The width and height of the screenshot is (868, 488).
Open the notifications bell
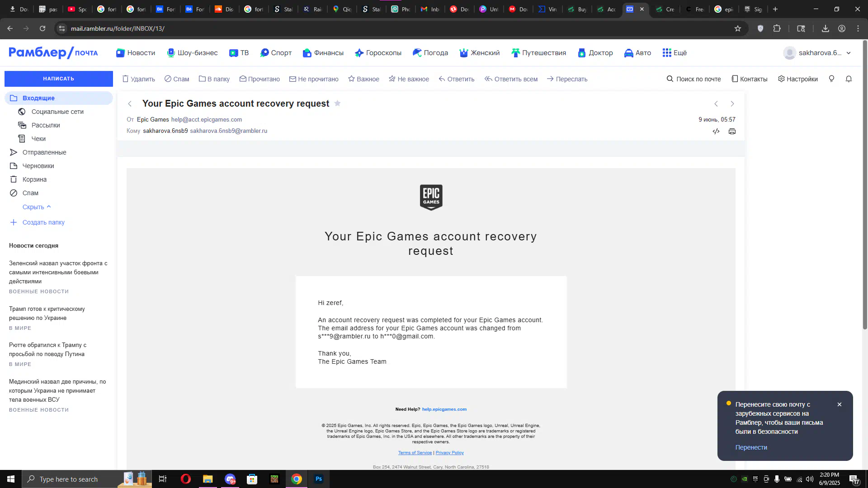tap(849, 79)
